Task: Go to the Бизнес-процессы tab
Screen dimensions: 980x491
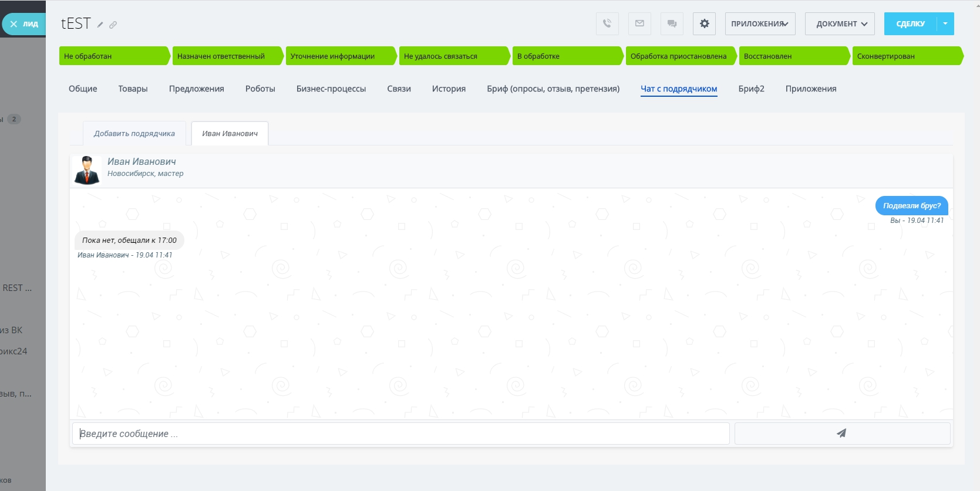Action: tap(331, 89)
